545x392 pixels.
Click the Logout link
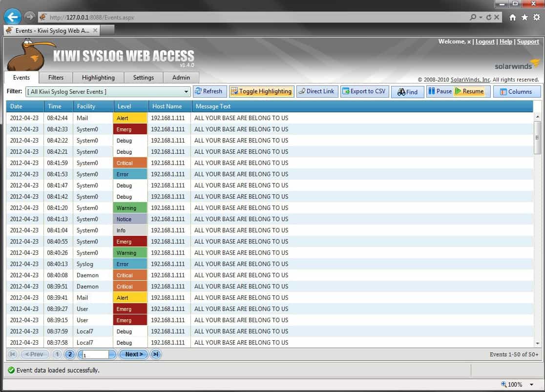click(x=485, y=41)
